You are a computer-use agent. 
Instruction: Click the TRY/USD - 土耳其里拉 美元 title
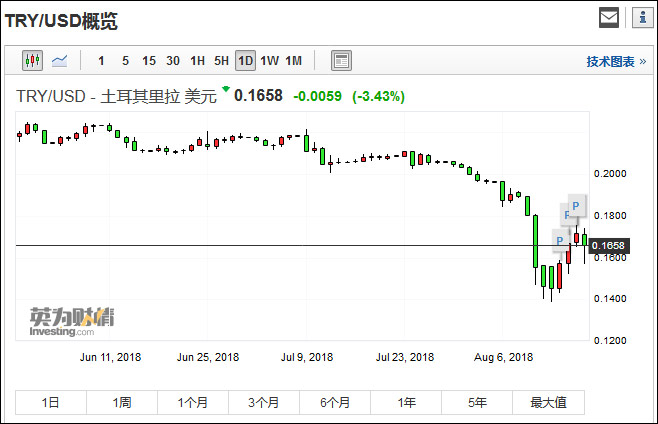116,96
